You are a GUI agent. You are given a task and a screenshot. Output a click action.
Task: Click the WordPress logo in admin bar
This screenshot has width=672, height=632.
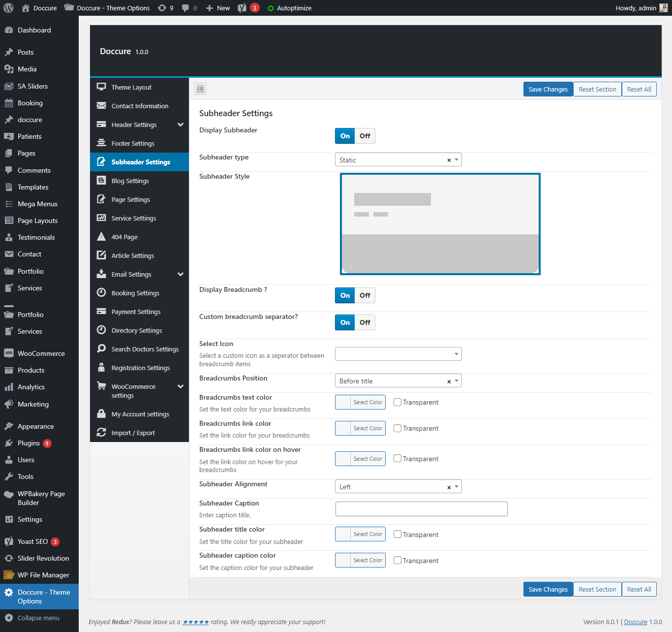click(x=8, y=8)
